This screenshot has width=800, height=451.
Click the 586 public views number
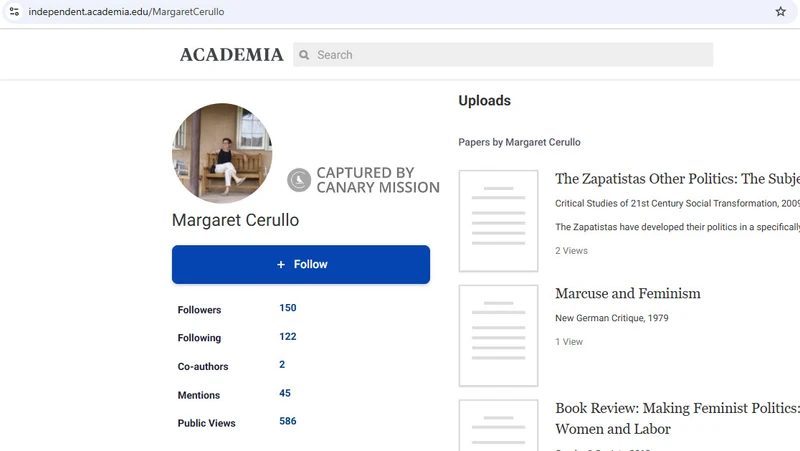click(x=288, y=421)
